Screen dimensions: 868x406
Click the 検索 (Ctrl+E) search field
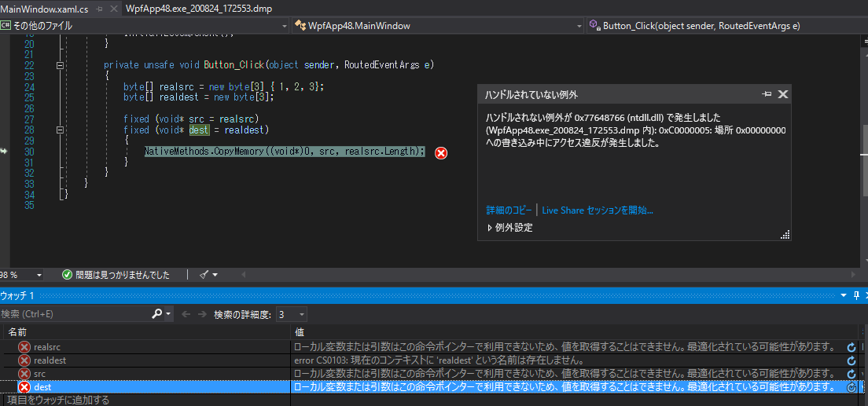coord(75,314)
